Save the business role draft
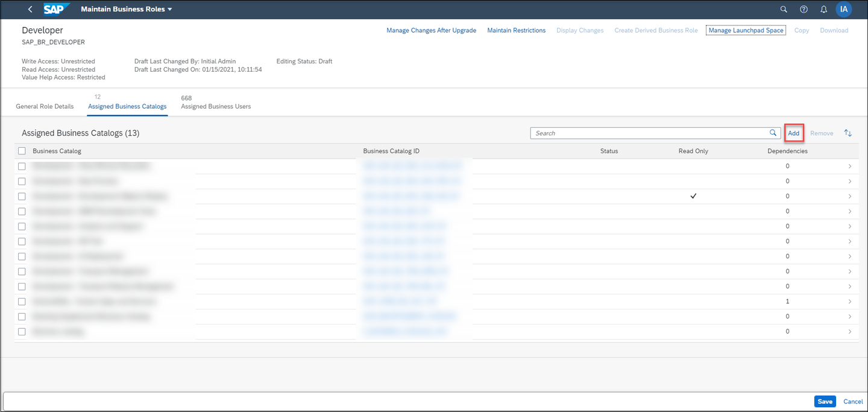This screenshot has height=412, width=868. point(825,402)
